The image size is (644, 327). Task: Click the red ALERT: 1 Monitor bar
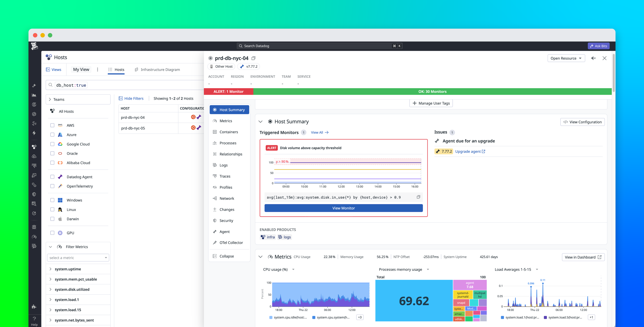228,91
